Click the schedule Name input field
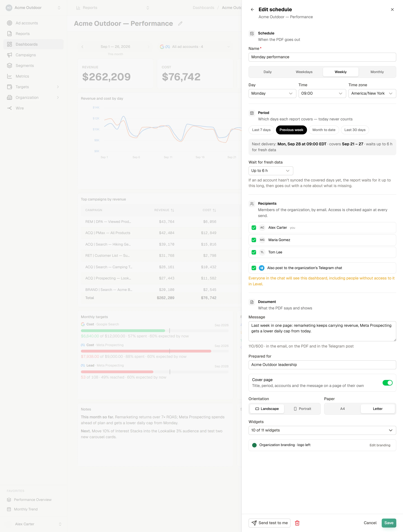This screenshot has height=532, width=403. pos(322,57)
